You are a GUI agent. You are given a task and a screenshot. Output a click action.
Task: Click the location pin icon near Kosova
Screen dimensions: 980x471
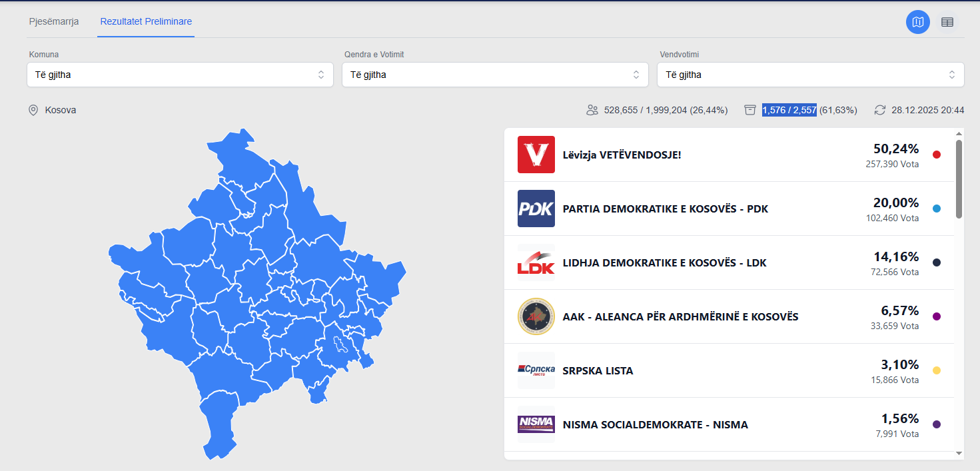pos(33,110)
